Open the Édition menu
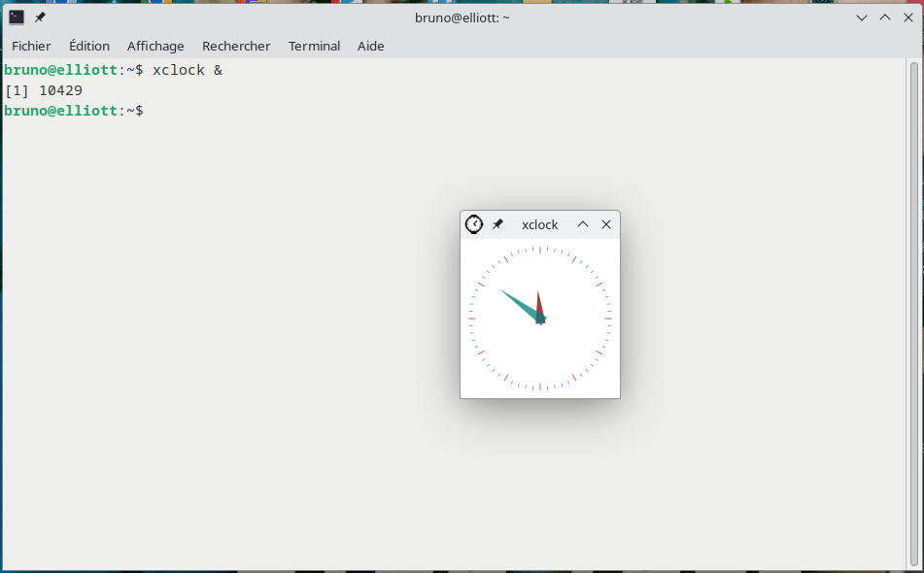924x573 pixels. (89, 46)
